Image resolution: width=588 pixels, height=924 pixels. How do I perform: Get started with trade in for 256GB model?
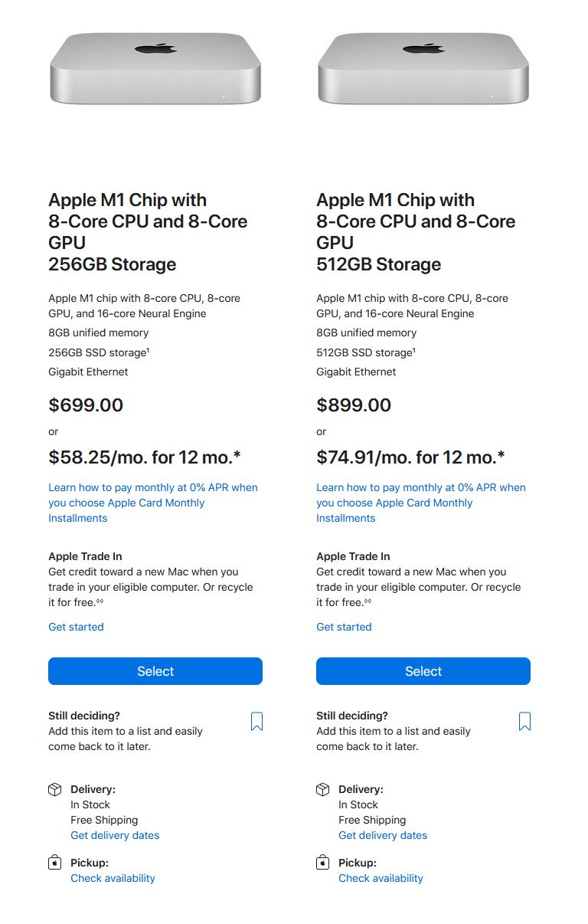click(76, 627)
